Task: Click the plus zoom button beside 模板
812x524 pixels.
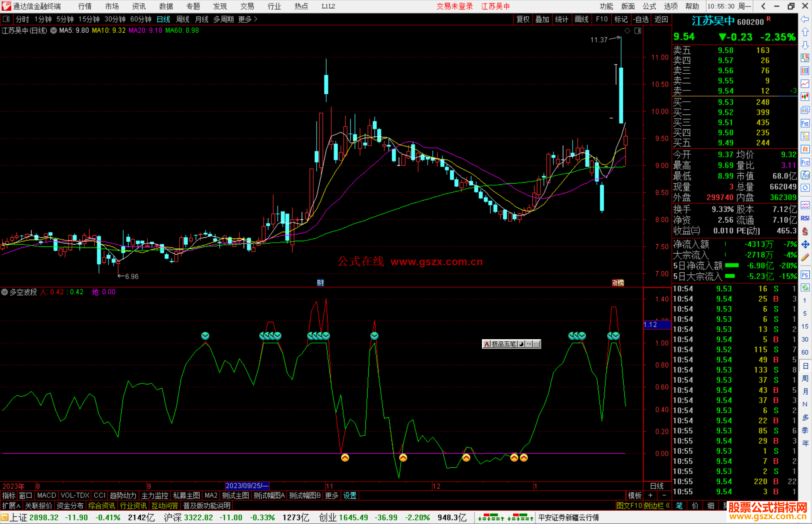Action: 651,495
